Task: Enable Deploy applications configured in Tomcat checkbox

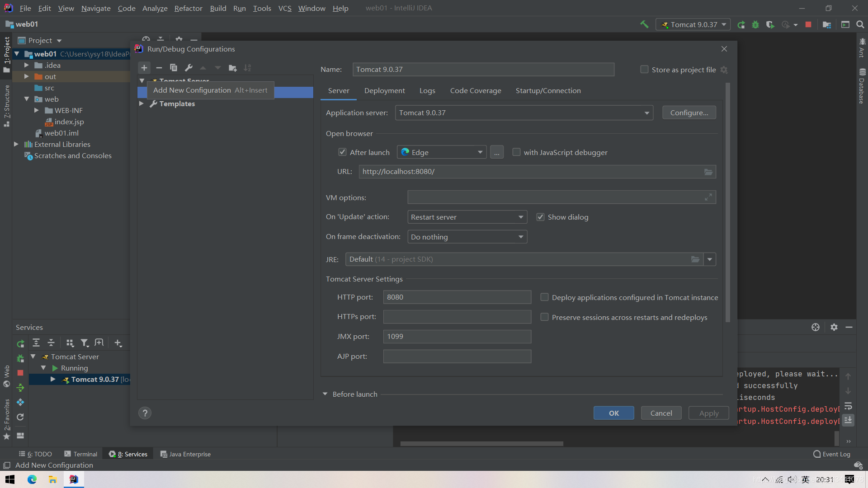Action: pyautogui.click(x=544, y=297)
